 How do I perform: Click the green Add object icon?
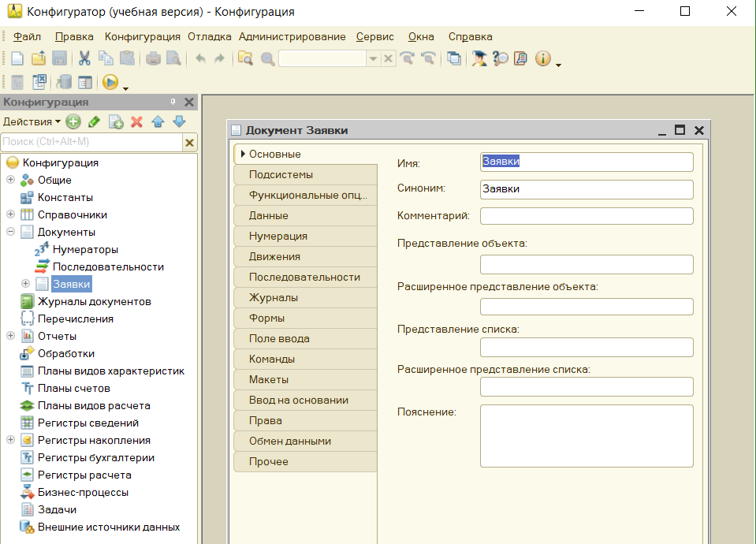pyautogui.click(x=73, y=121)
